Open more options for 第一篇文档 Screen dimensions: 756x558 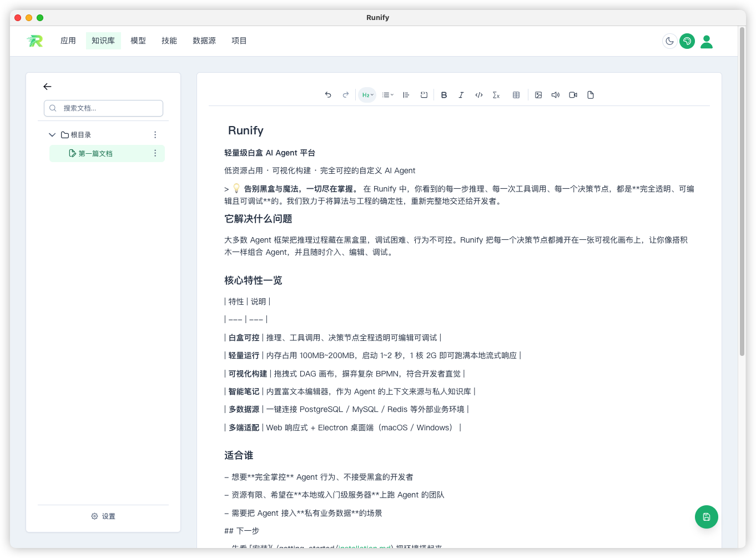pos(155,153)
